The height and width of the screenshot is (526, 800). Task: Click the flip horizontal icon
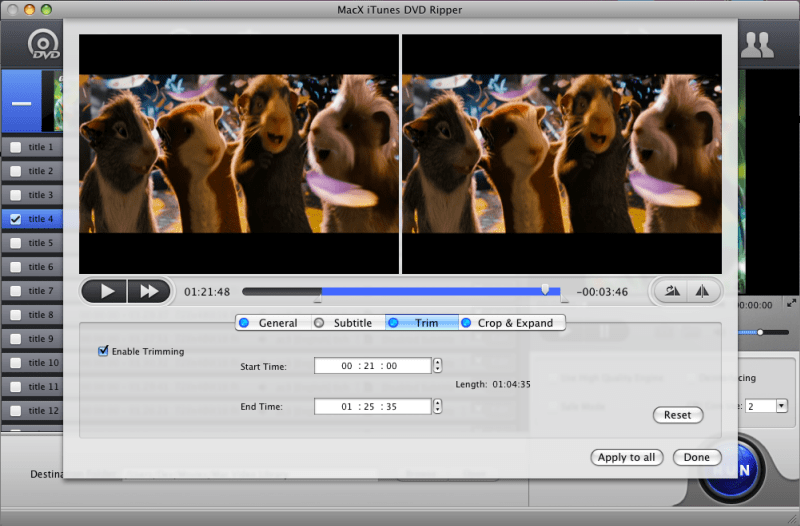pyautogui.click(x=703, y=292)
